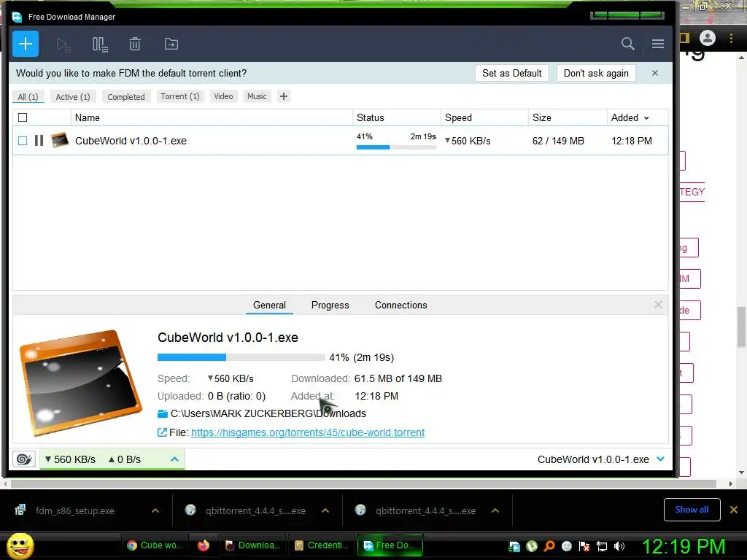
Task: Select the Torrent (1) filter tab
Action: coord(180,96)
